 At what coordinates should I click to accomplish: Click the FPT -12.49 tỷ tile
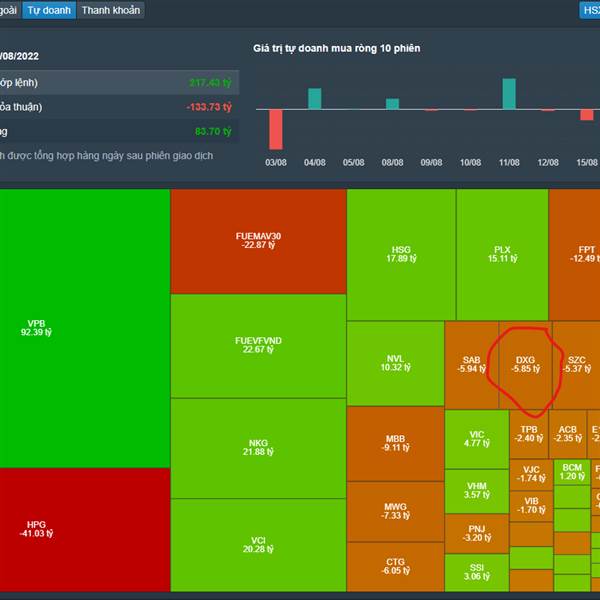pyautogui.click(x=574, y=254)
